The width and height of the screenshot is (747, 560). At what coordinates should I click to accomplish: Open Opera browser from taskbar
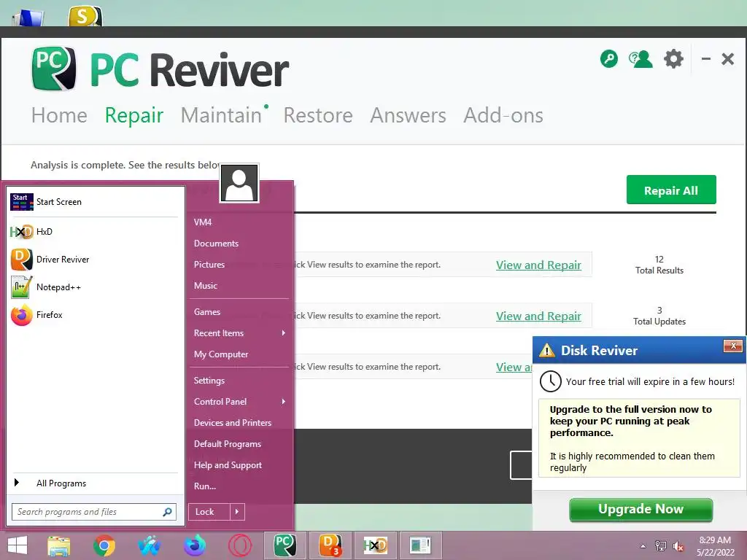(x=239, y=545)
